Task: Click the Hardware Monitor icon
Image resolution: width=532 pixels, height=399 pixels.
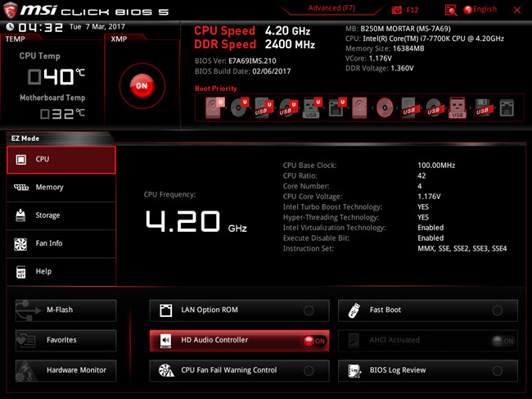Action: point(25,370)
